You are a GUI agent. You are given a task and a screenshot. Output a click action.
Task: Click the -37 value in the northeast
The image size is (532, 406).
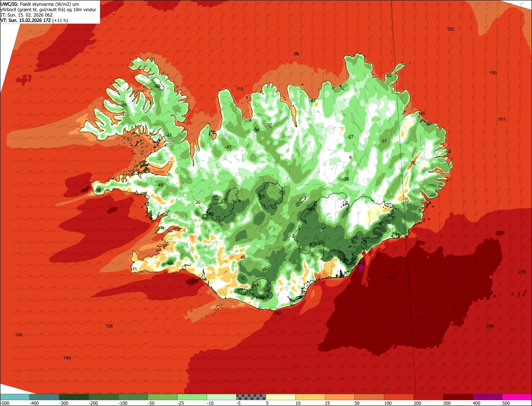(384, 141)
